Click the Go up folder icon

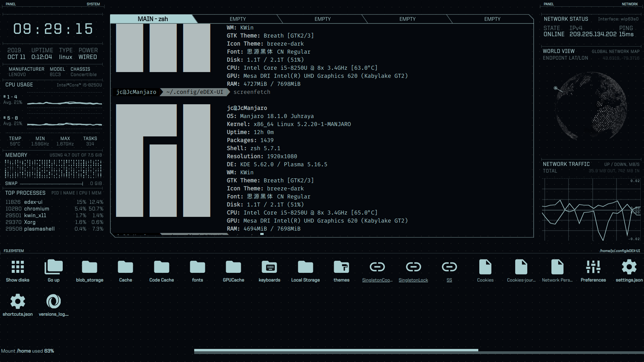pyautogui.click(x=54, y=267)
